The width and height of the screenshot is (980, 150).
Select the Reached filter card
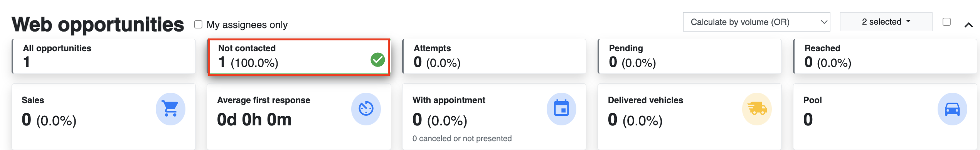click(x=885, y=56)
